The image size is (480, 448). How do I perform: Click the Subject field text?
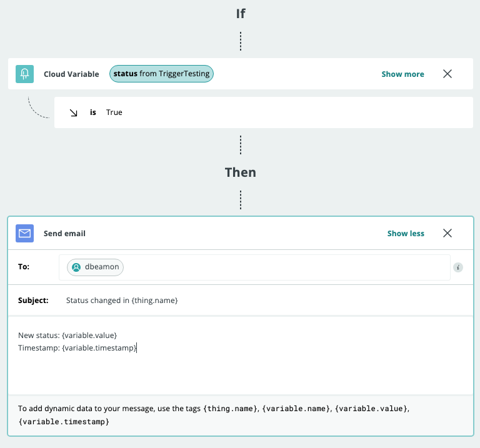point(122,301)
